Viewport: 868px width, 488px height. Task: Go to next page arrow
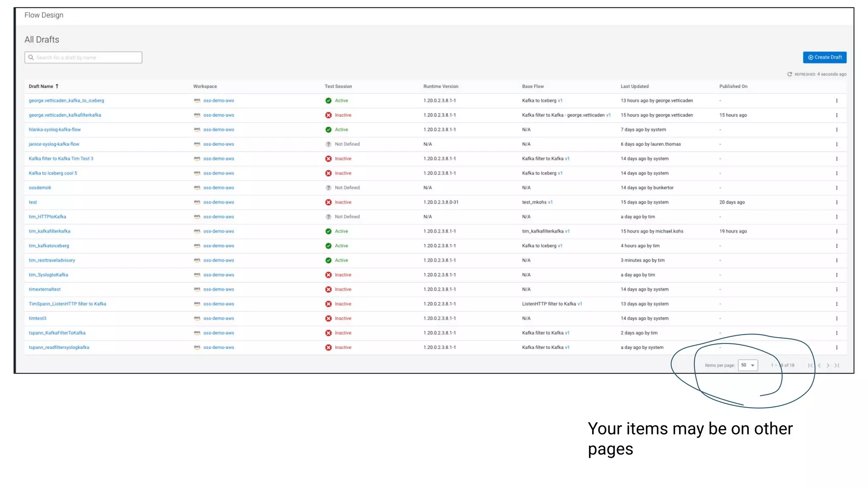click(828, 365)
